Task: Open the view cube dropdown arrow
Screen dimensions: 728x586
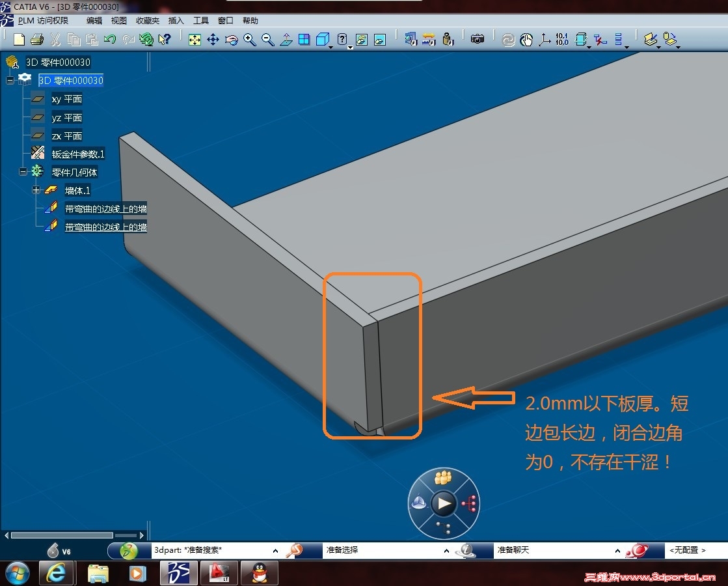Action: (330, 48)
